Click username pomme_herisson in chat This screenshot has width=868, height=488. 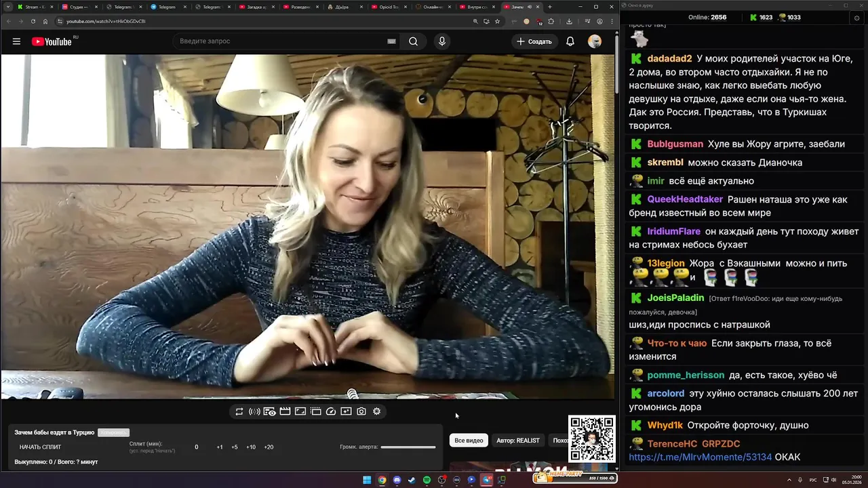tap(685, 375)
